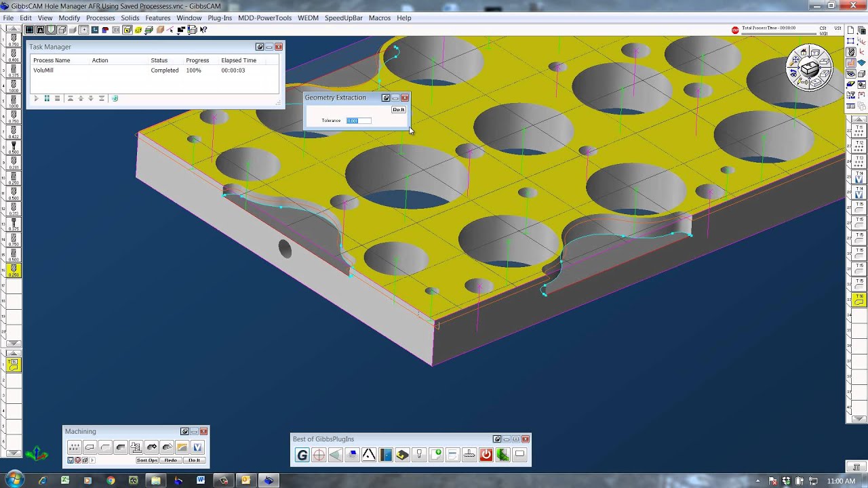Open the Features menu
This screenshot has height=488, width=868.
click(158, 18)
